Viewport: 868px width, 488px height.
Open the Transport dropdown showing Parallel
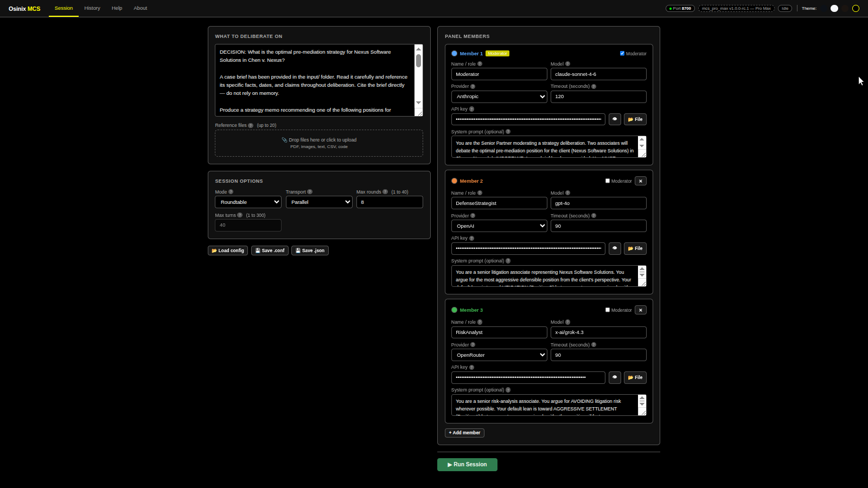click(x=319, y=202)
